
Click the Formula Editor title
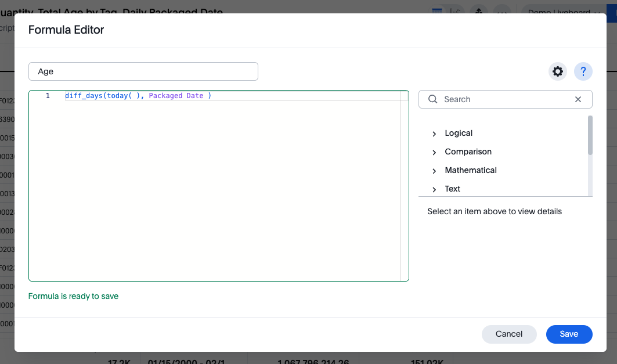[66, 30]
